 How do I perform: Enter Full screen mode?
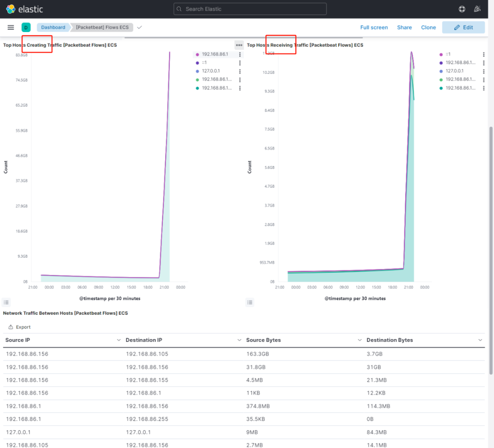[374, 27]
